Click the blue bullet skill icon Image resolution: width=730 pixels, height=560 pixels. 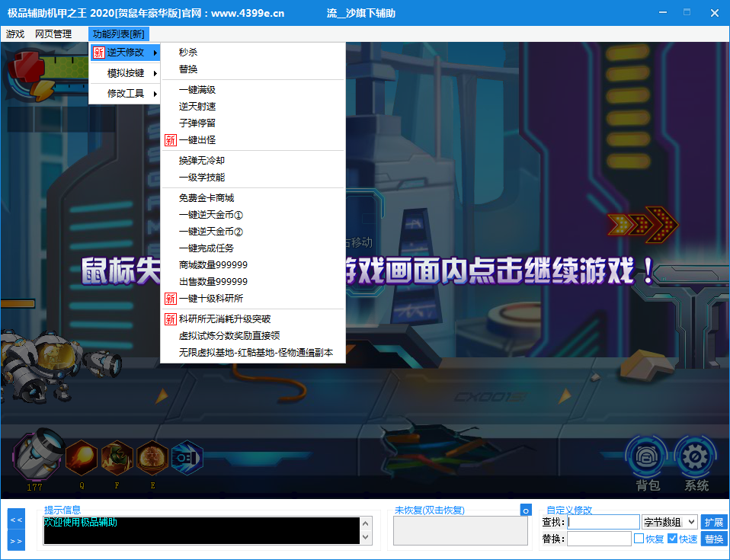click(187, 458)
